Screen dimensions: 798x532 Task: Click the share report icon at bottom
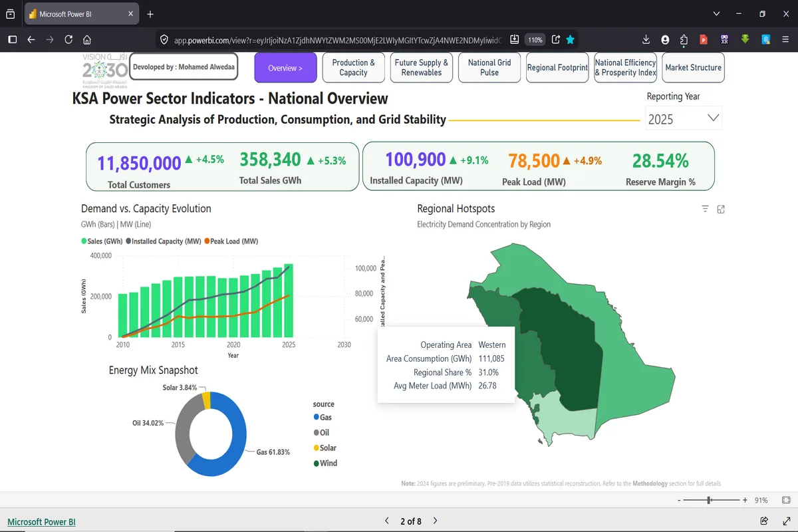point(764,521)
